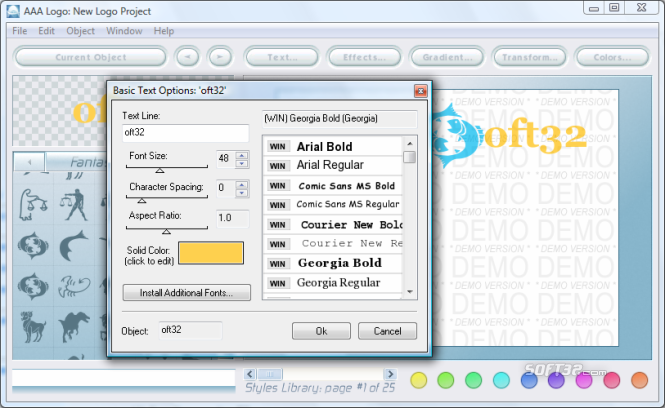Image resolution: width=665 pixels, height=408 pixels.
Task: Click Install Additional Fonts button
Action: [x=187, y=293]
